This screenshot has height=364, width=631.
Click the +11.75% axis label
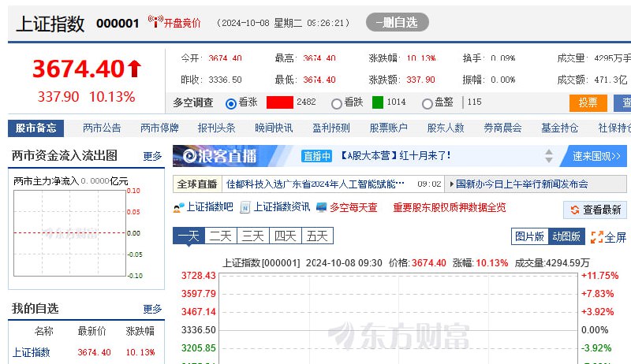pos(599,276)
